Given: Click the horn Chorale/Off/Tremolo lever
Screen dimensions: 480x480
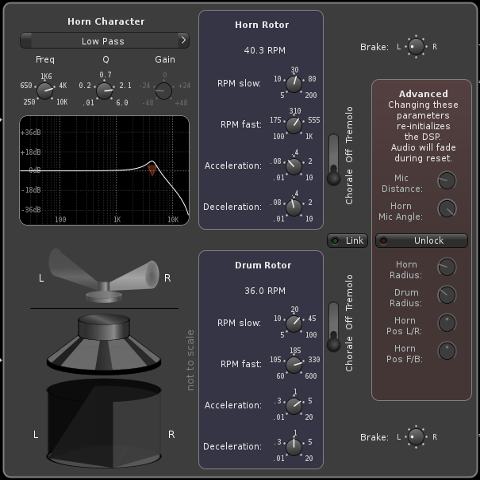Looking at the screenshot, I should pyautogui.click(x=333, y=160).
